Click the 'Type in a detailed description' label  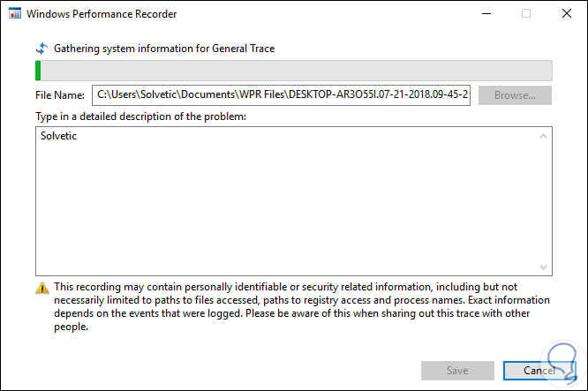[140, 117]
